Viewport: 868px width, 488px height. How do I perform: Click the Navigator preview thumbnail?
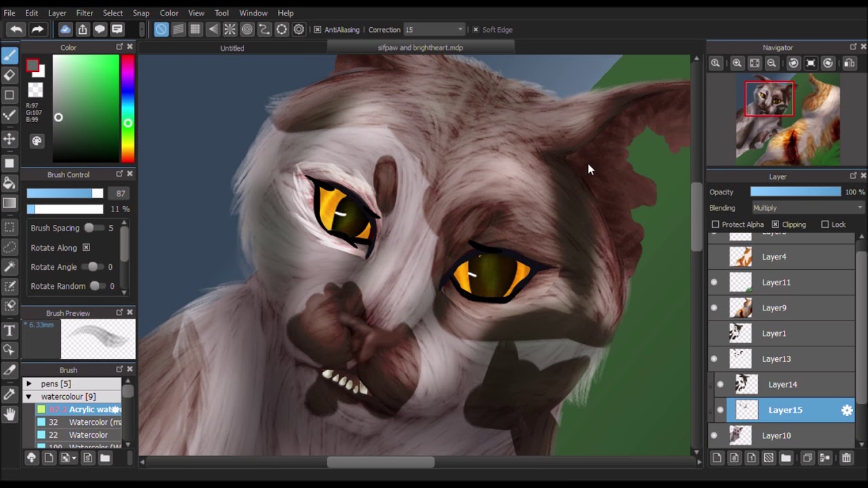[788, 120]
